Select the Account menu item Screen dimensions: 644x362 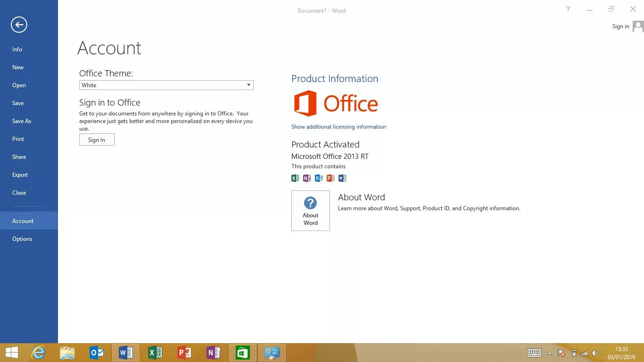tap(29, 221)
